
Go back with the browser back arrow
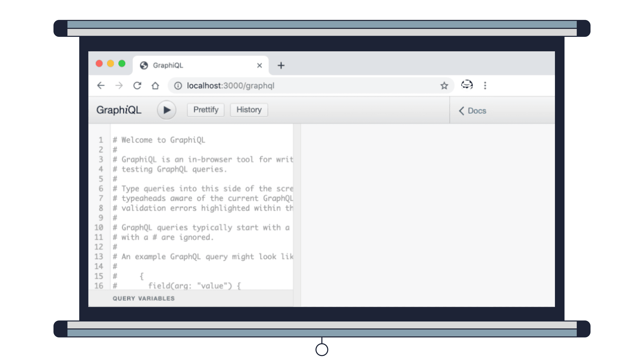101,85
